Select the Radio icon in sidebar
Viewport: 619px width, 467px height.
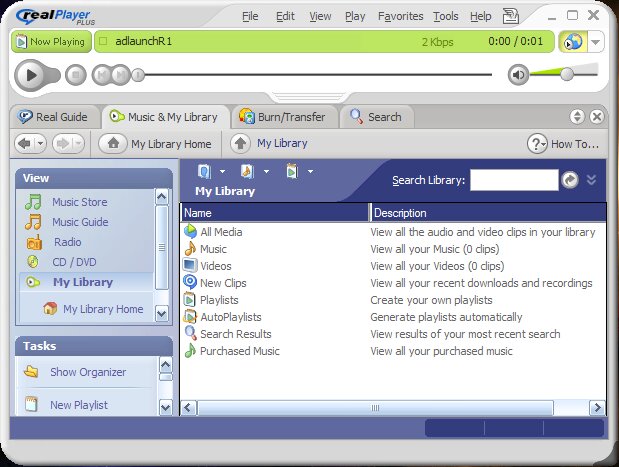pos(34,242)
